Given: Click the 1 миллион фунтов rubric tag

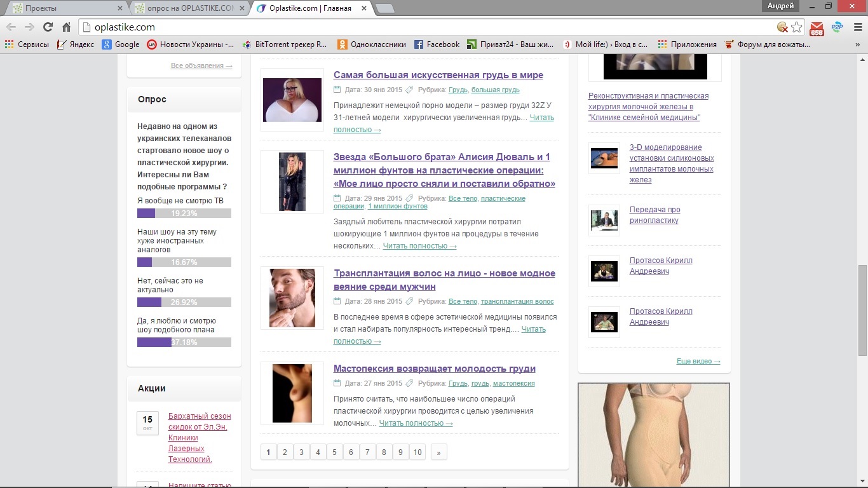Looking at the screenshot, I should pos(398,207).
